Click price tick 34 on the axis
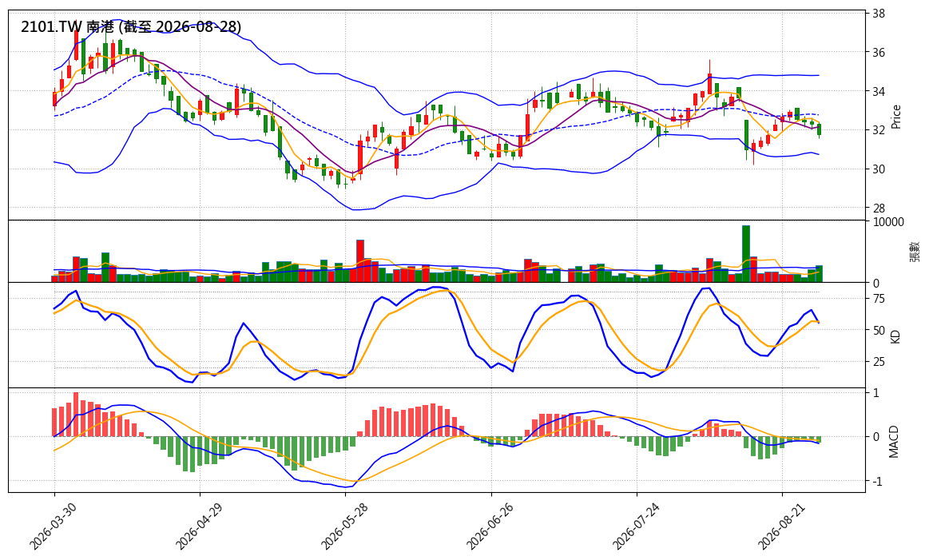 coord(879,91)
